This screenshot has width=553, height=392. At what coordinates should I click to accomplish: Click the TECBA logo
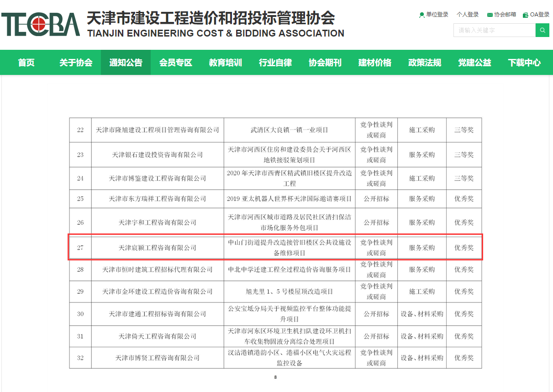click(x=40, y=25)
